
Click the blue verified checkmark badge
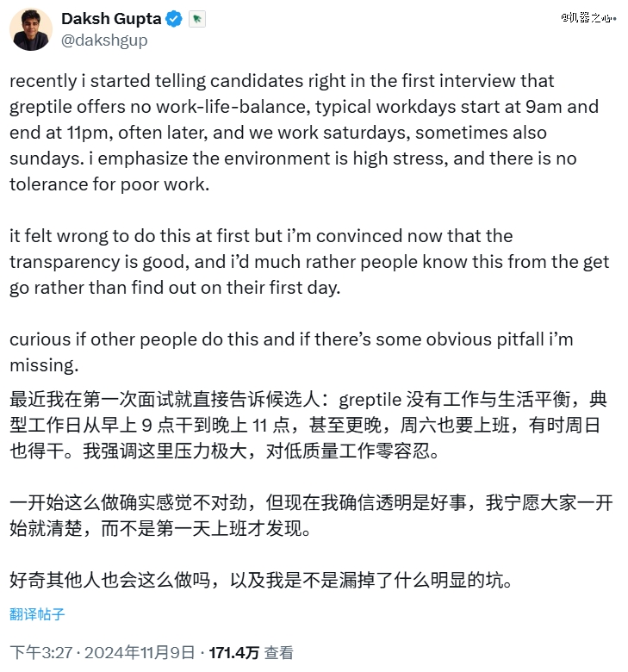pos(174,19)
